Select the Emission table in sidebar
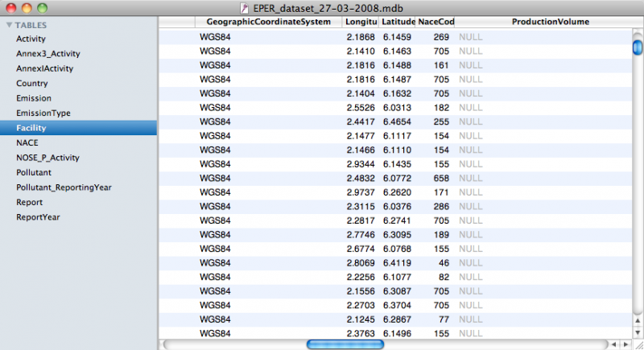The image size is (644, 350). click(33, 98)
